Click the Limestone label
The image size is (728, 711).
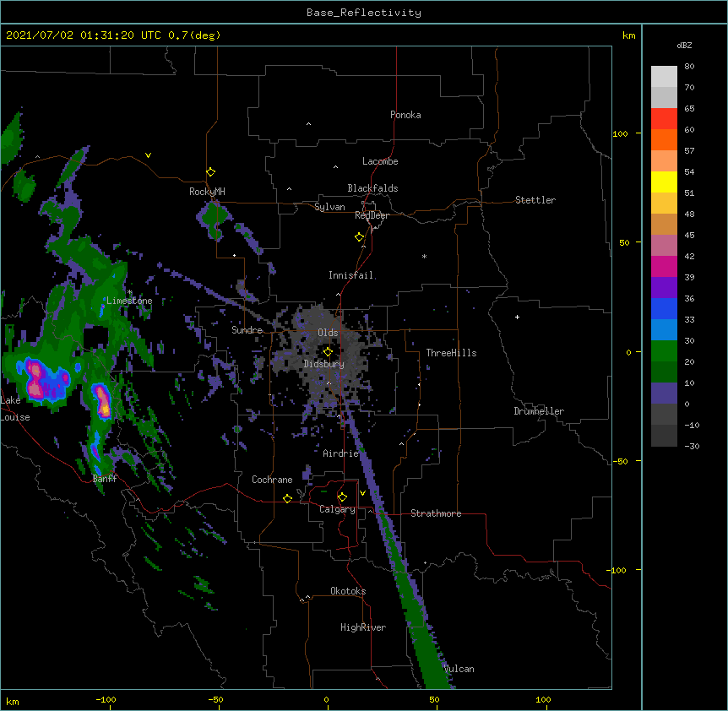point(129,301)
